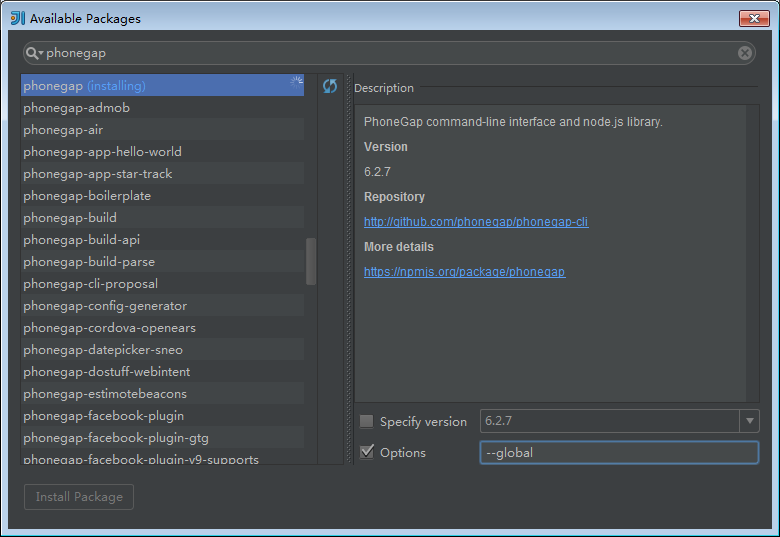This screenshot has height=537, width=780.
Task: Select phonegap-boilerplate package
Action: (162, 195)
